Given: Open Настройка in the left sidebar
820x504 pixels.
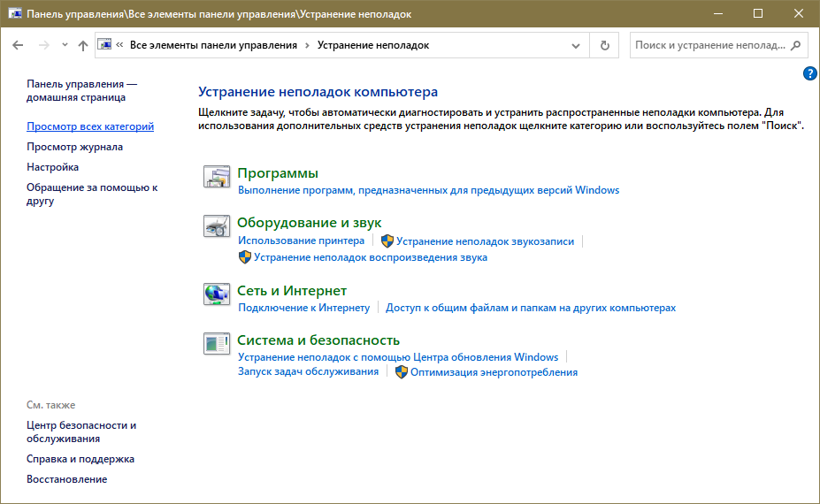Looking at the screenshot, I should (52, 167).
